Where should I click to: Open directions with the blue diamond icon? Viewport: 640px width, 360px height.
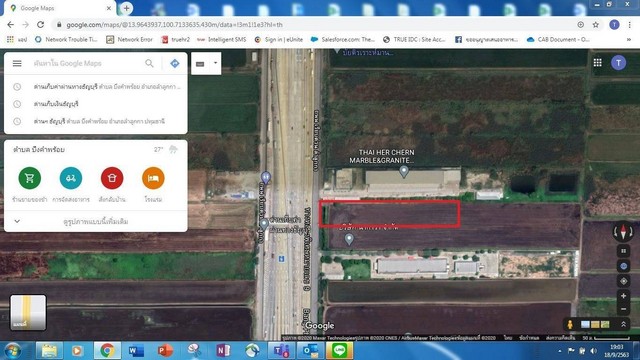(x=175, y=63)
